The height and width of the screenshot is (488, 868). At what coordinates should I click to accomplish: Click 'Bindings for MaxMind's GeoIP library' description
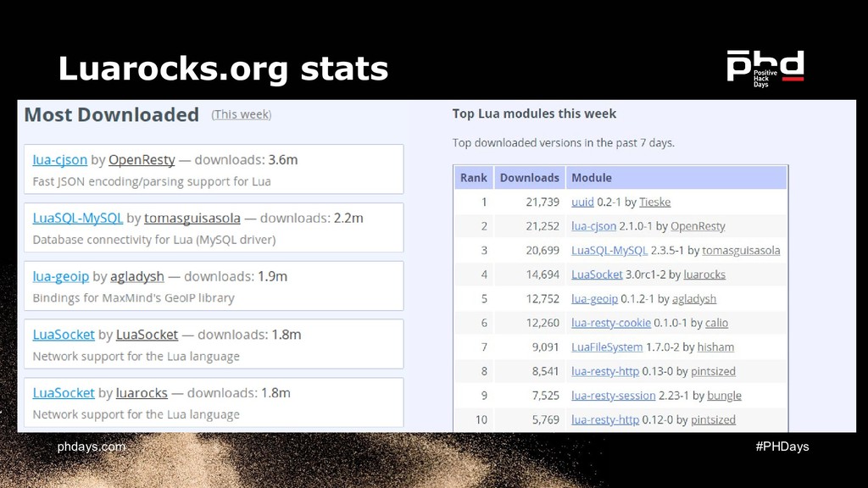(x=133, y=297)
